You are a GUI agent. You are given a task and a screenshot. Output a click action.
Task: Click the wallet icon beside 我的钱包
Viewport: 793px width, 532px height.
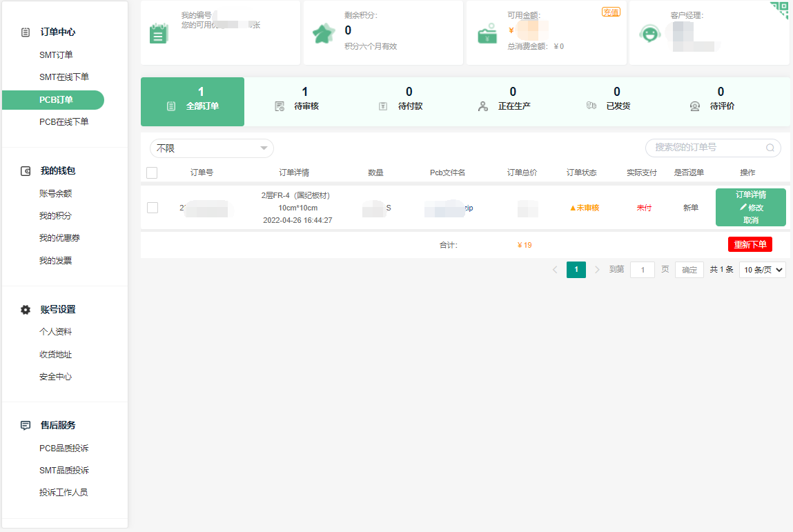[26, 171]
